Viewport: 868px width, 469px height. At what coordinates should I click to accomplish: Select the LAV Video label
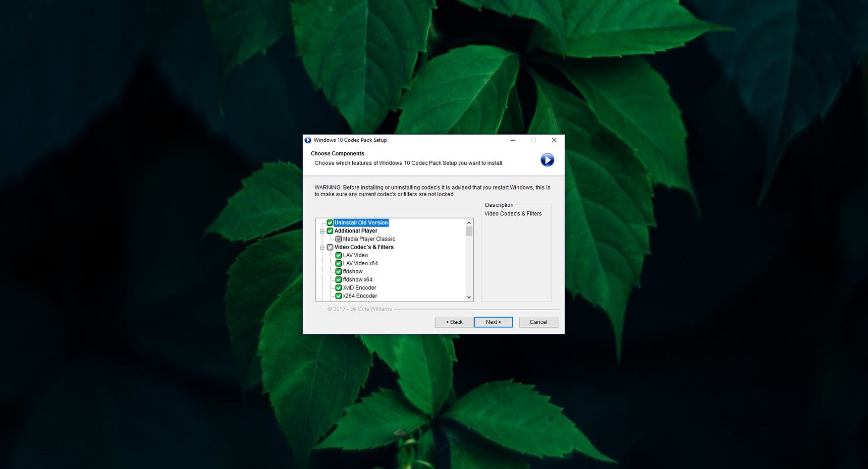point(355,255)
